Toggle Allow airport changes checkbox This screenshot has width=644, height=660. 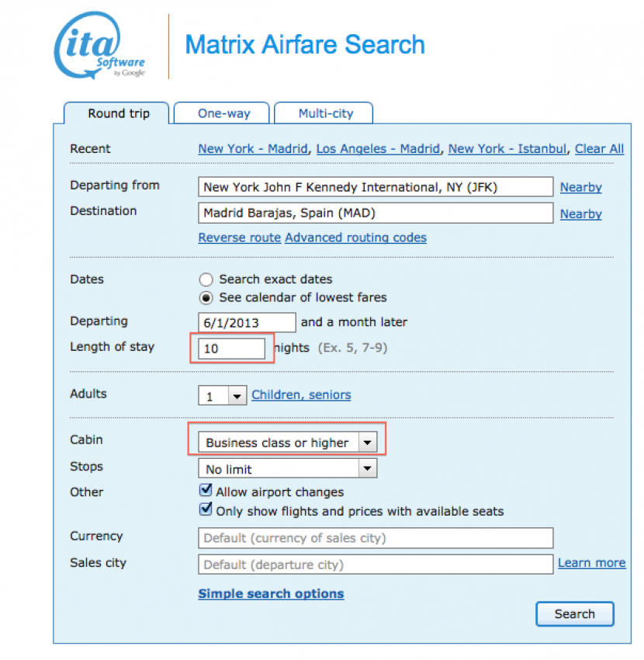[206, 491]
